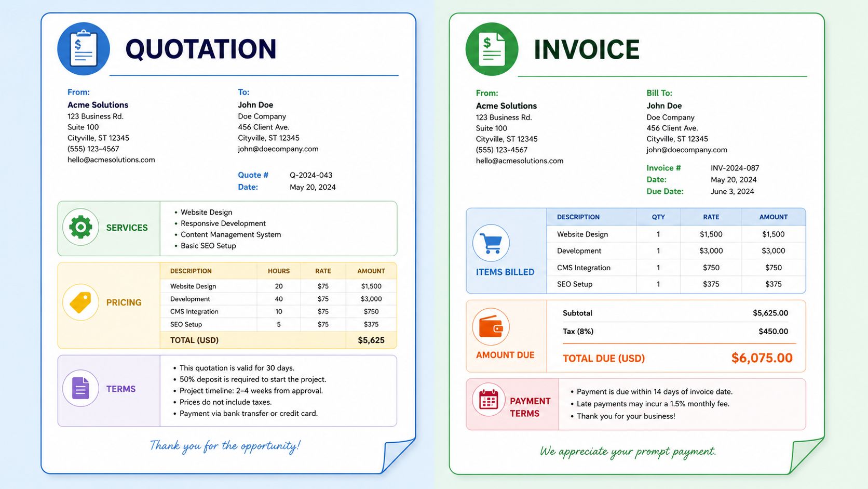Viewport: 868px width, 489px height.
Task: Click the due date June 3, 2024
Action: click(x=733, y=191)
